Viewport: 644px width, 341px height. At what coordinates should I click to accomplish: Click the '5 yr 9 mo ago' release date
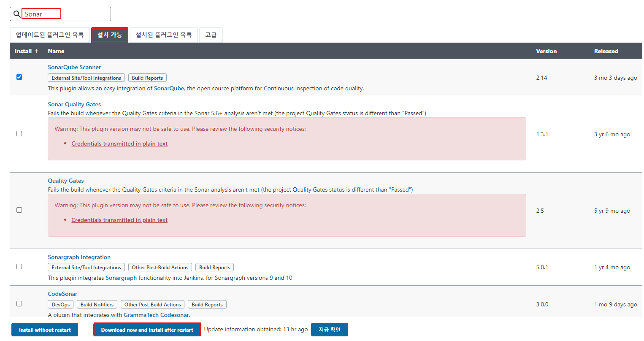pyautogui.click(x=612, y=211)
